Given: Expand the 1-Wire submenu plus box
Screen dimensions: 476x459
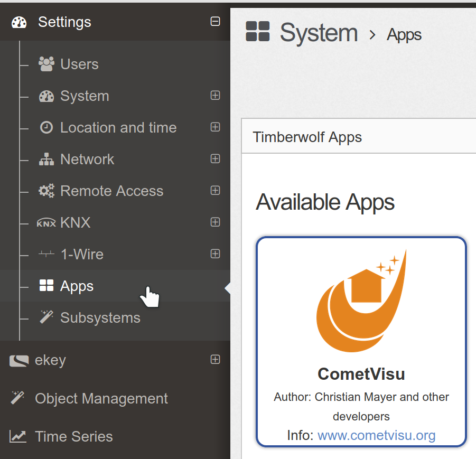Looking at the screenshot, I should [x=215, y=254].
